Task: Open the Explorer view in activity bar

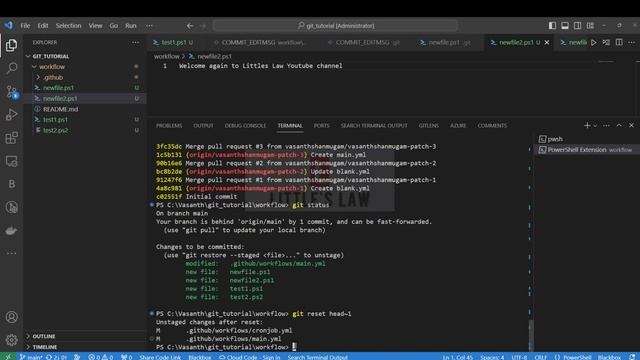Action: pos(11,44)
